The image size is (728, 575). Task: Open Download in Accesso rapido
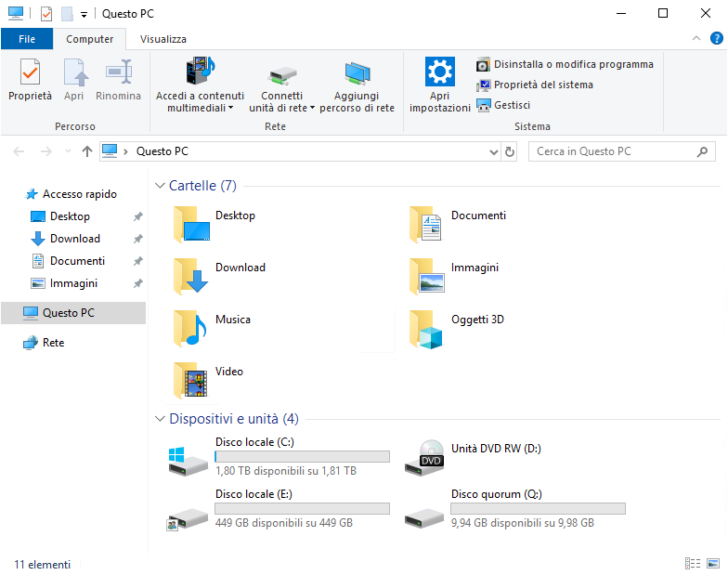[65, 239]
